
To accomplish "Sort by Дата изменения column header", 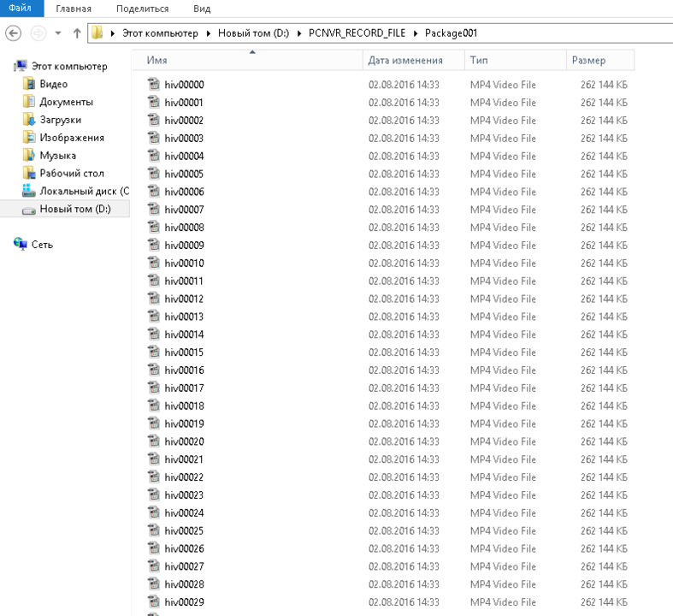I will 414,60.
